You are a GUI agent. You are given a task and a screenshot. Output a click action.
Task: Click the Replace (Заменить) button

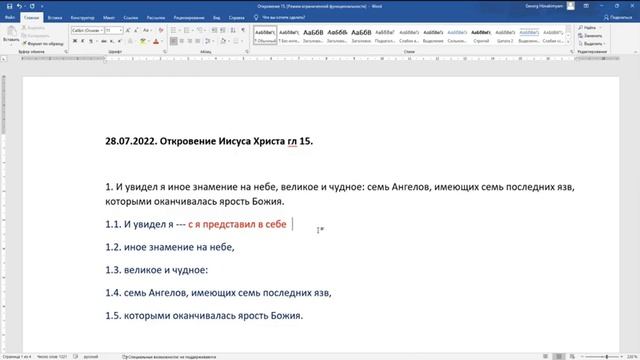point(591,36)
